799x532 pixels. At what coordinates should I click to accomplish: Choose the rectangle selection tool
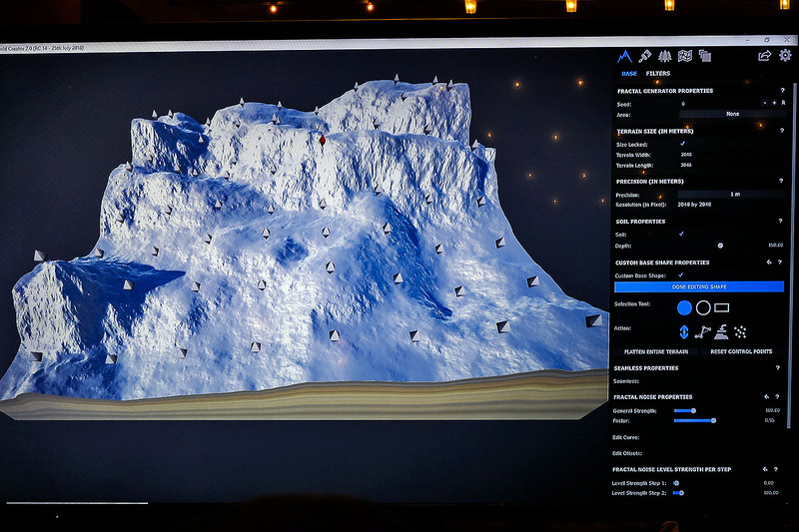(721, 307)
